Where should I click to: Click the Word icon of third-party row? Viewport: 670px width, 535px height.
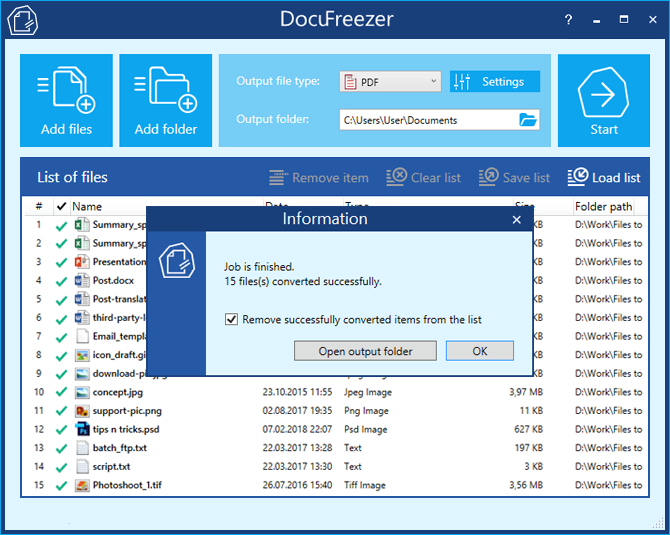82,317
